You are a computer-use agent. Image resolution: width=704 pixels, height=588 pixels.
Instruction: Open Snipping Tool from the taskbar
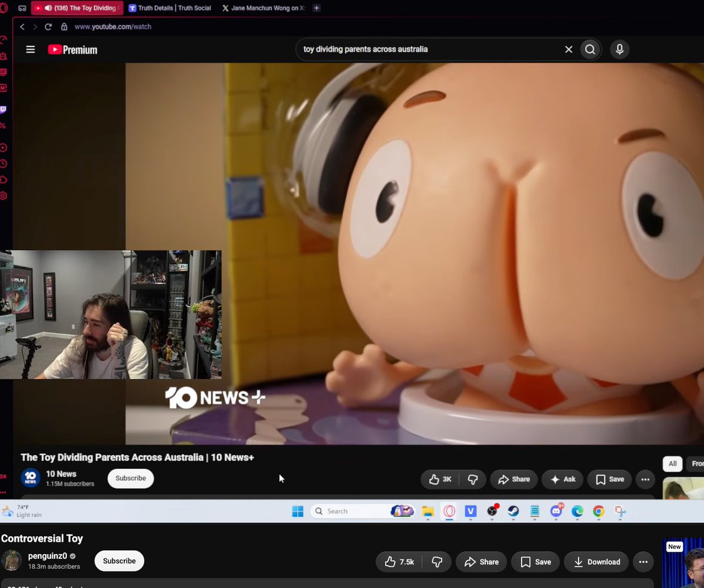[x=620, y=511]
